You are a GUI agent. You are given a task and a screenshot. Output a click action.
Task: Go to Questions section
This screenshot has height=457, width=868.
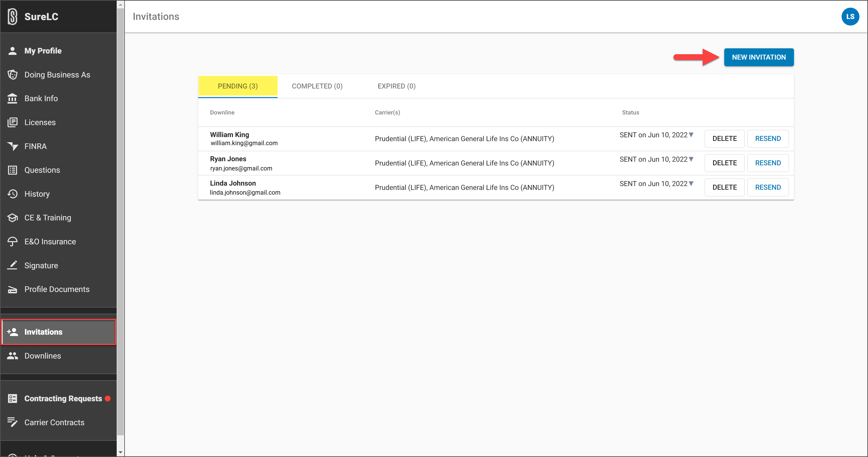(x=59, y=170)
